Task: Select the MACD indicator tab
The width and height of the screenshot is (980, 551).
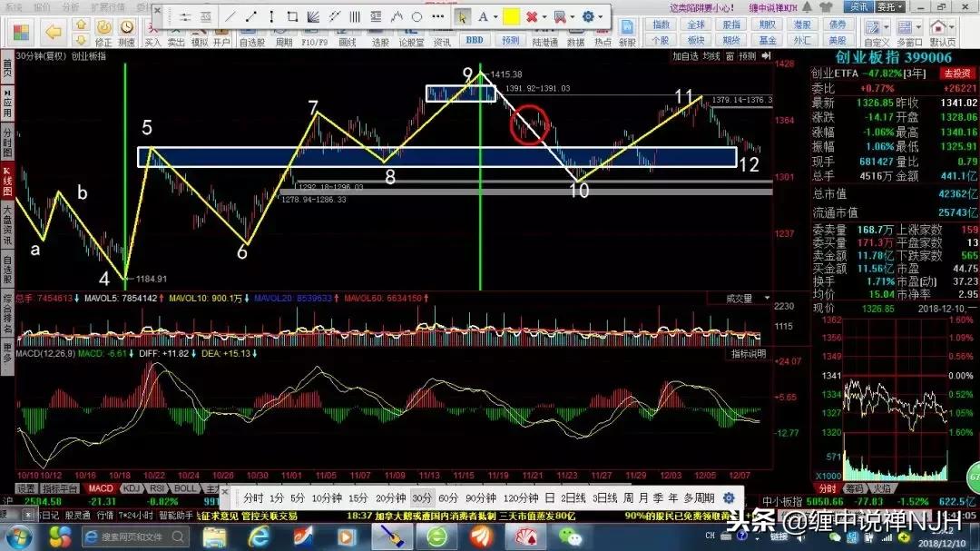Action: point(100,488)
